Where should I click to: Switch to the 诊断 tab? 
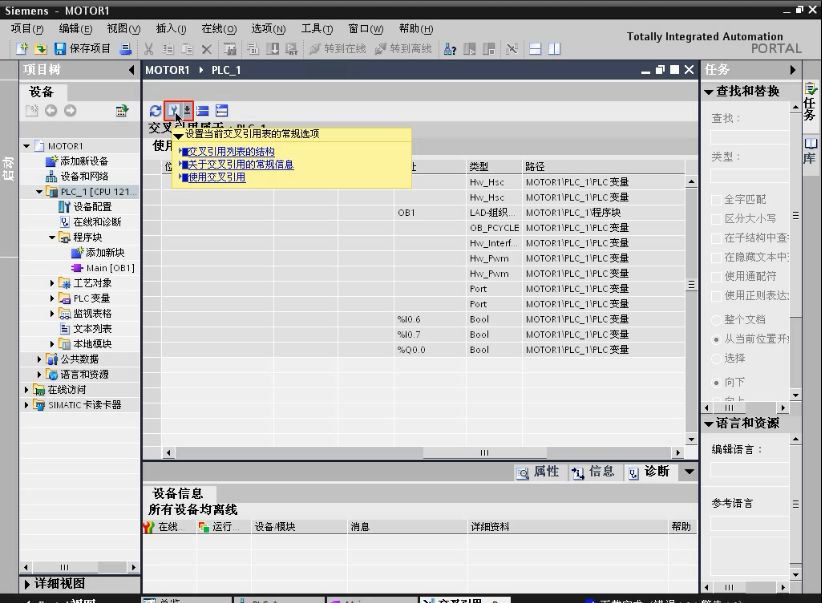(649, 472)
